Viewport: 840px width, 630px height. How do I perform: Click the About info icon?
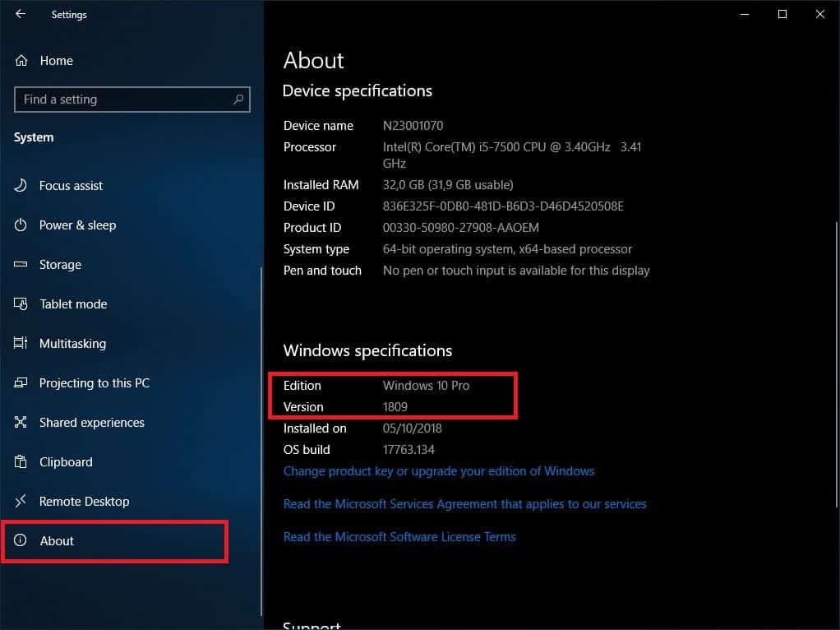21,540
